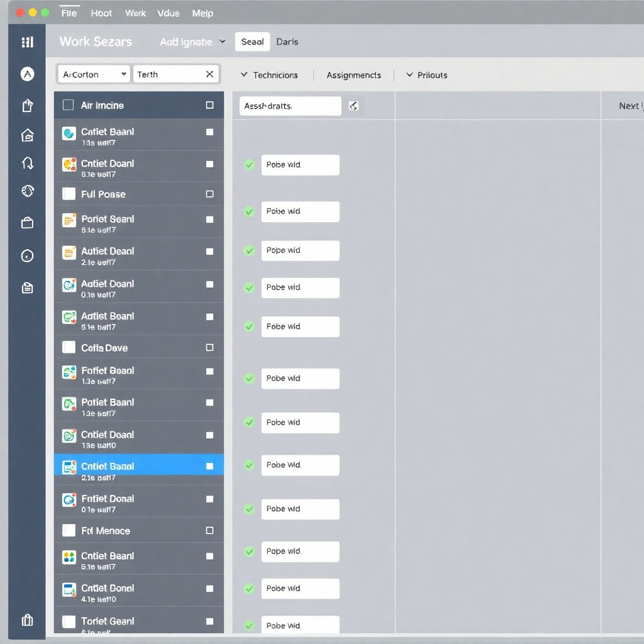Click the Autiet Deanl row icon
Image resolution: width=644 pixels, height=644 pixels.
(x=69, y=253)
